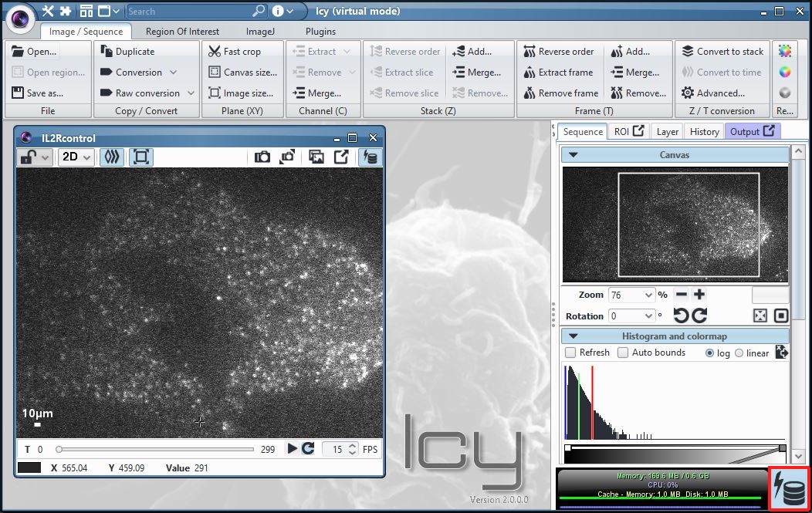This screenshot has height=513, width=812.
Task: Open the History tab in right panel
Action: coord(703,131)
